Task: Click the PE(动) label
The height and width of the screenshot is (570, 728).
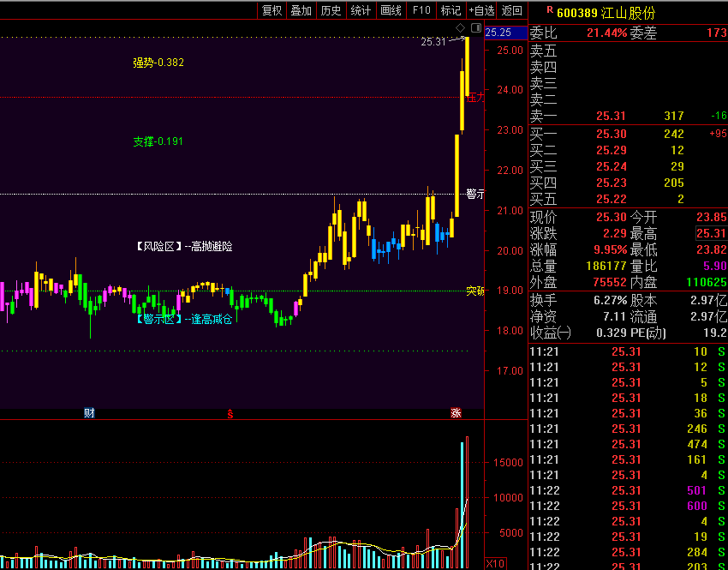Action: [x=647, y=333]
